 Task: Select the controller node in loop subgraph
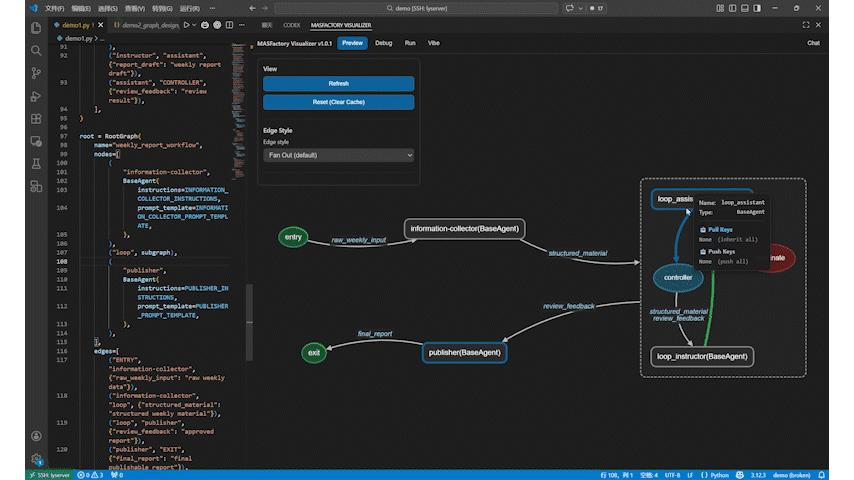[678, 277]
